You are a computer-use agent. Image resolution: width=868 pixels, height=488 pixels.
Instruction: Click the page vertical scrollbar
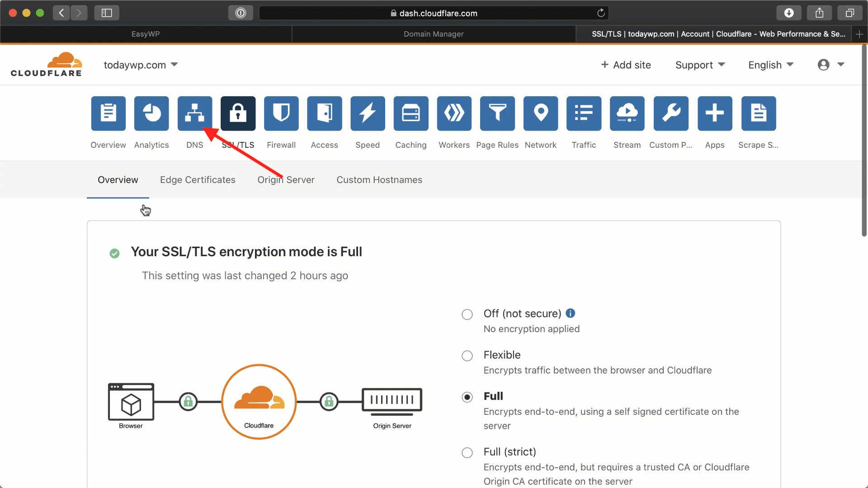864,140
